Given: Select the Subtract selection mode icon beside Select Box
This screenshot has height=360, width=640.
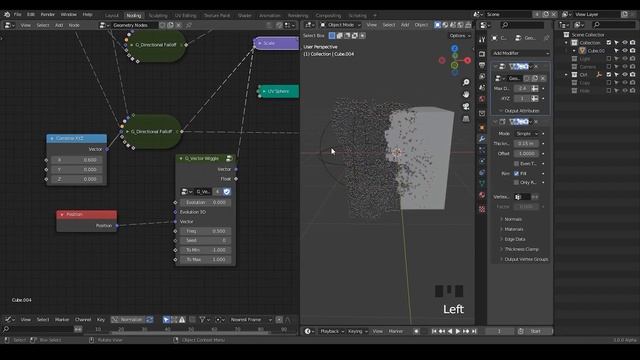Looking at the screenshot, I should click(x=347, y=36).
